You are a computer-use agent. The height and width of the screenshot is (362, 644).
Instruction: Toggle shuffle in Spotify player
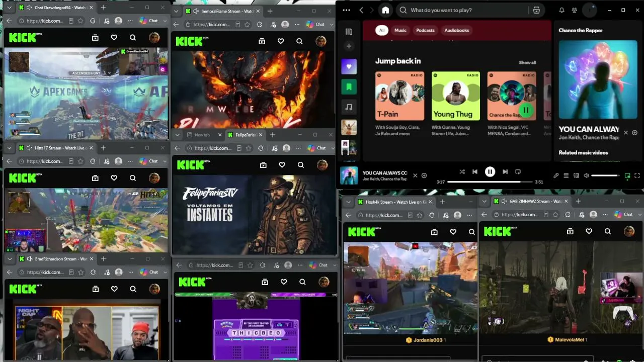pos(462,171)
